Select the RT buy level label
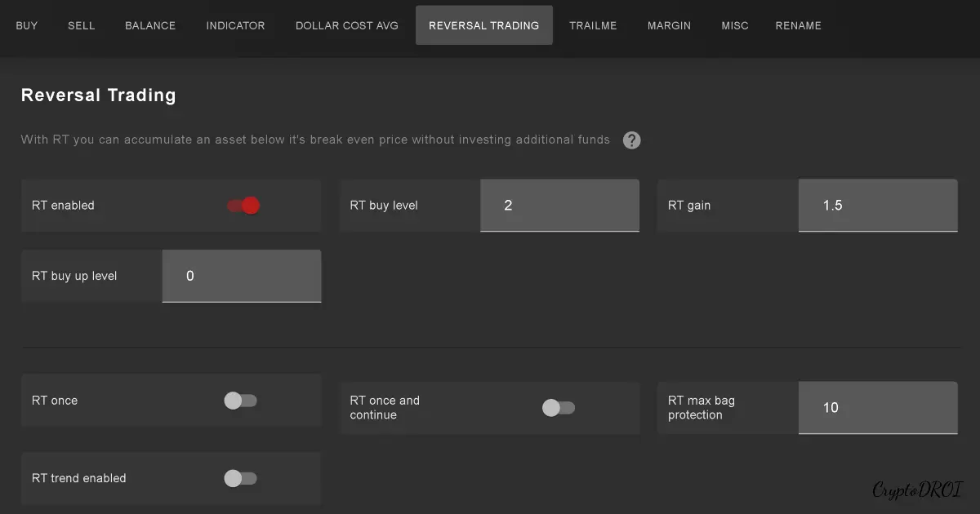The width and height of the screenshot is (980, 514). tap(384, 206)
